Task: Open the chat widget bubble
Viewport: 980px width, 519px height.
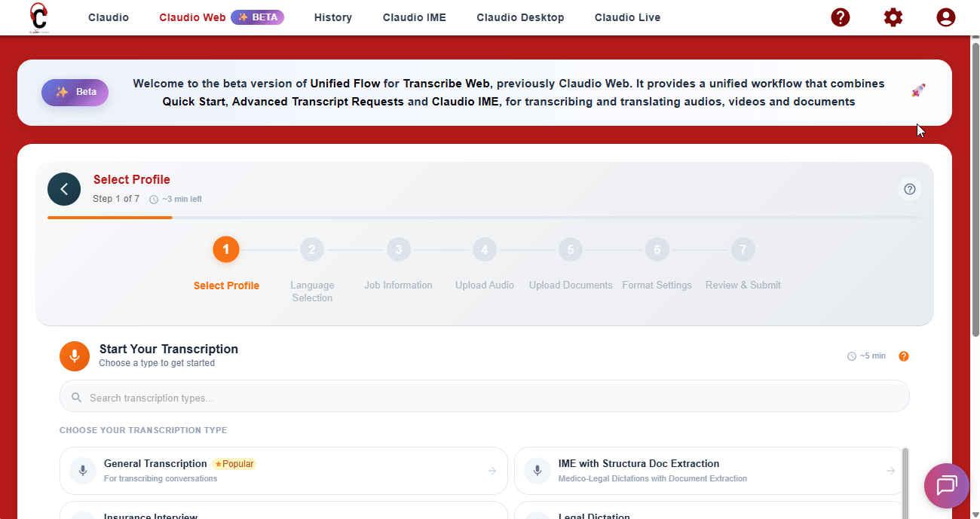Action: (946, 485)
